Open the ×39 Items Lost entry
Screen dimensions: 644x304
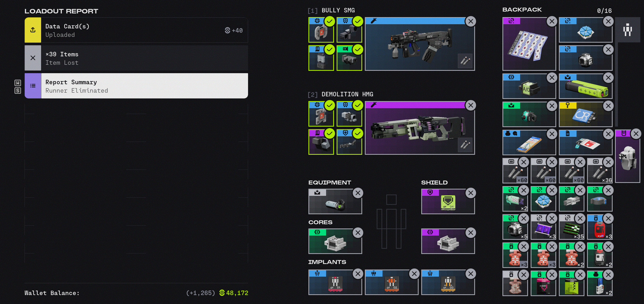(x=136, y=58)
